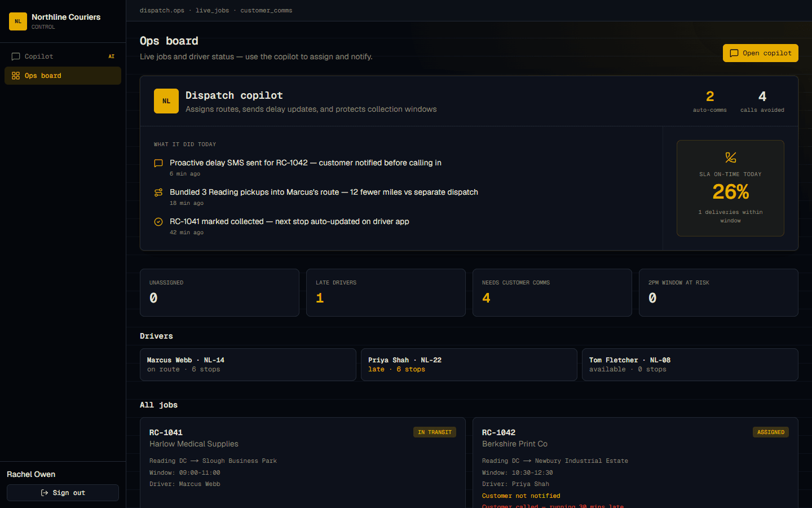The height and width of the screenshot is (508, 812).
Task: Click the calls avoided count 4
Action: 762,97
